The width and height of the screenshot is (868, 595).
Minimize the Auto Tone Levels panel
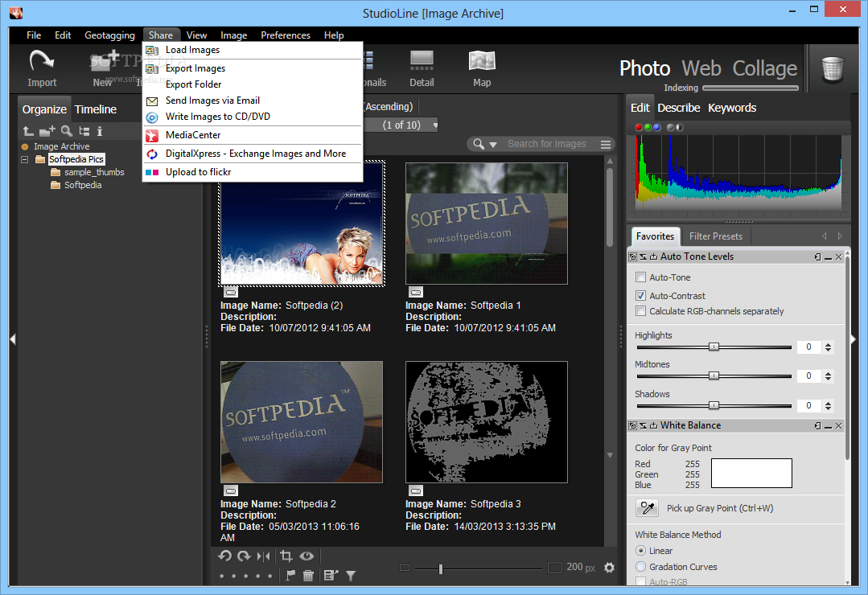point(828,257)
